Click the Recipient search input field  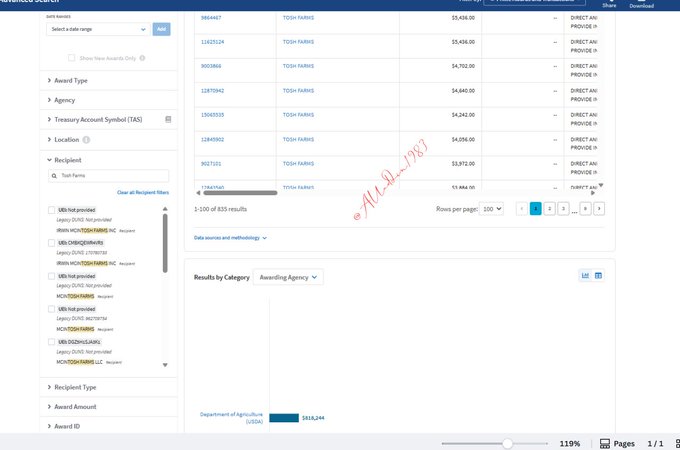coord(109,175)
